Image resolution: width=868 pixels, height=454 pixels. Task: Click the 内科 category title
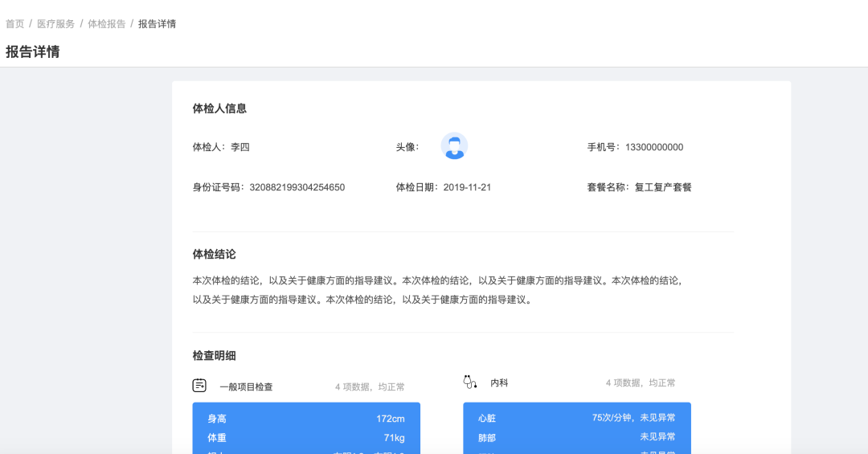(499, 383)
